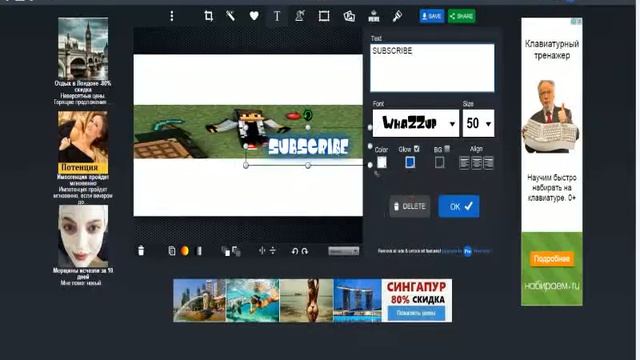Open the portrait retouch tool icon
The height and width of the screenshot is (360, 640).
point(300,16)
